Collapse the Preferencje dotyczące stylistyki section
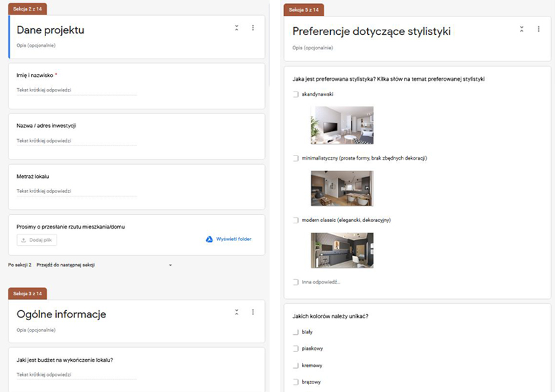The height and width of the screenshot is (392, 555). 521,29
